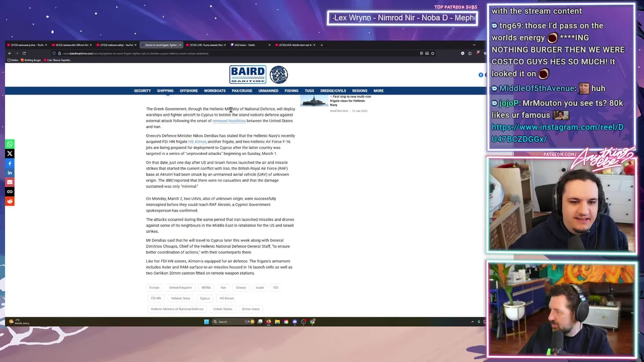Click the frigate related-article thumbnail
This screenshot has width=644, height=362.
tap(314, 101)
